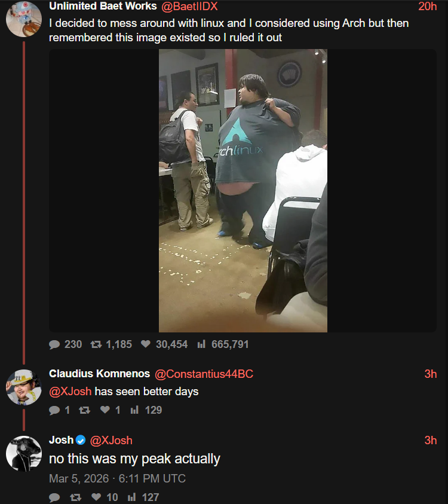Reply to Claudius Komnenos's tweet
Image resolution: width=448 pixels, height=504 pixels.
point(54,410)
